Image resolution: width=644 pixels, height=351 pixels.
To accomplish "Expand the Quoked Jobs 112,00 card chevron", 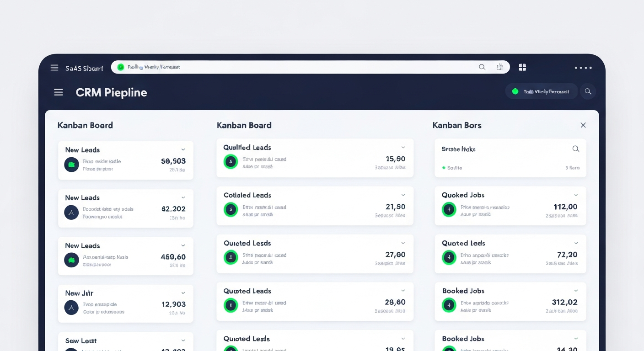I will [x=576, y=195].
